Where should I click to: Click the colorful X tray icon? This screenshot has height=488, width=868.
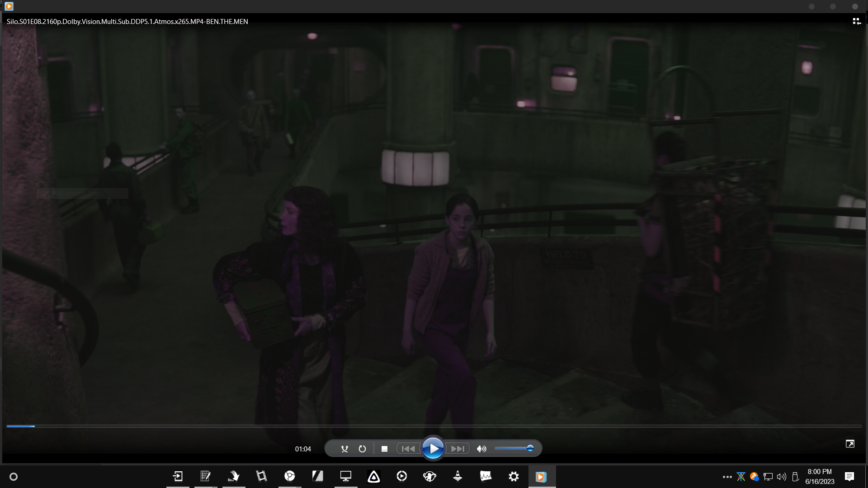click(741, 477)
